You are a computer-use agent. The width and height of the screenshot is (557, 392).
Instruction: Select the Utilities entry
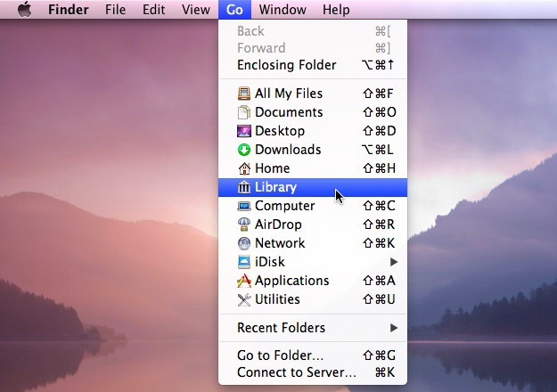313,299
